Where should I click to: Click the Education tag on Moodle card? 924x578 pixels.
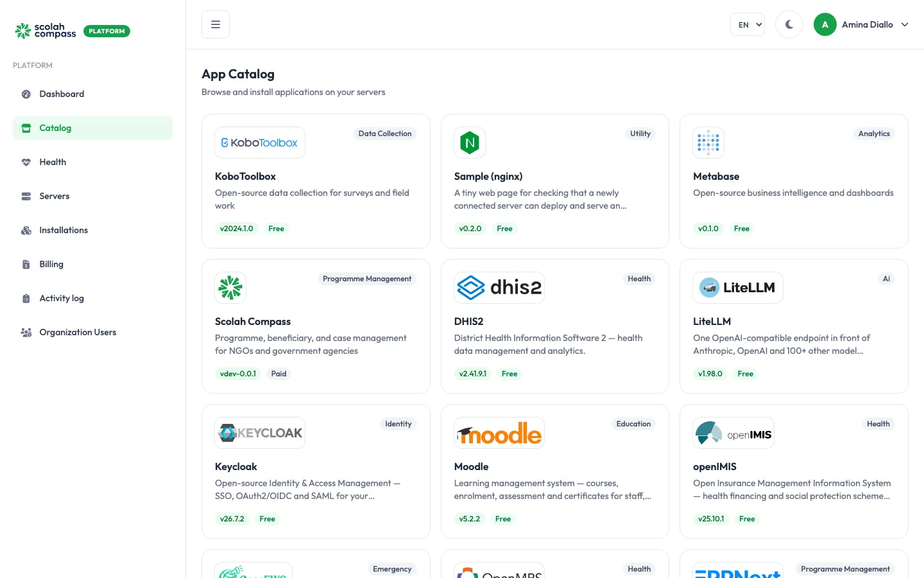(633, 424)
